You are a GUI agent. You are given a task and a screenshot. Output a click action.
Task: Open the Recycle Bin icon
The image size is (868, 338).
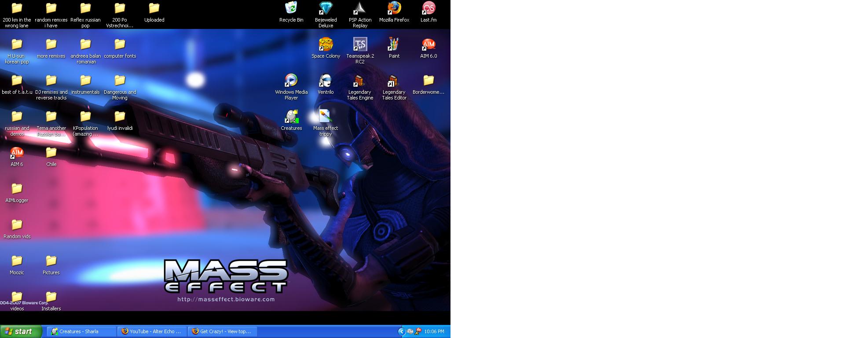pyautogui.click(x=291, y=8)
